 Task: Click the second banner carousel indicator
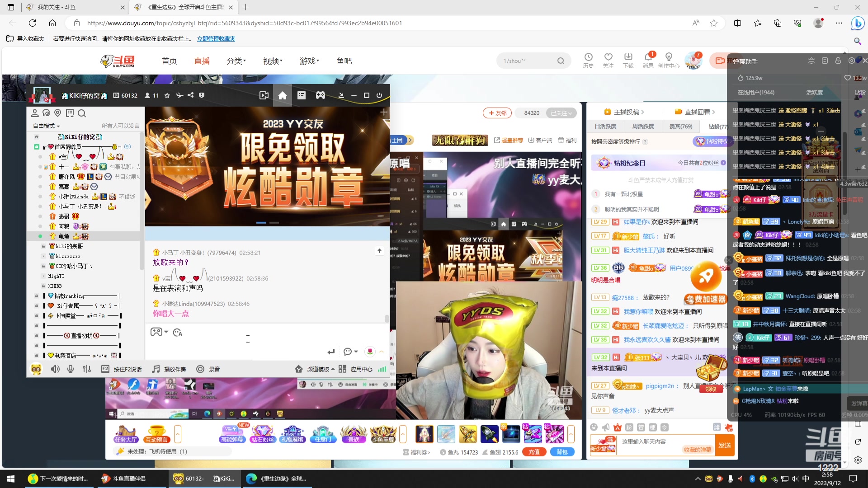[x=274, y=223]
